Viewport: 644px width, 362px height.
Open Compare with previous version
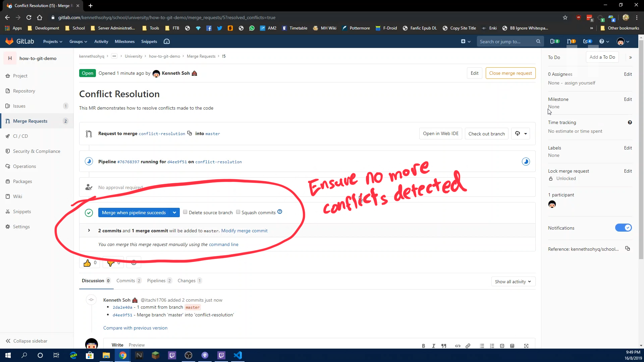pyautogui.click(x=135, y=328)
